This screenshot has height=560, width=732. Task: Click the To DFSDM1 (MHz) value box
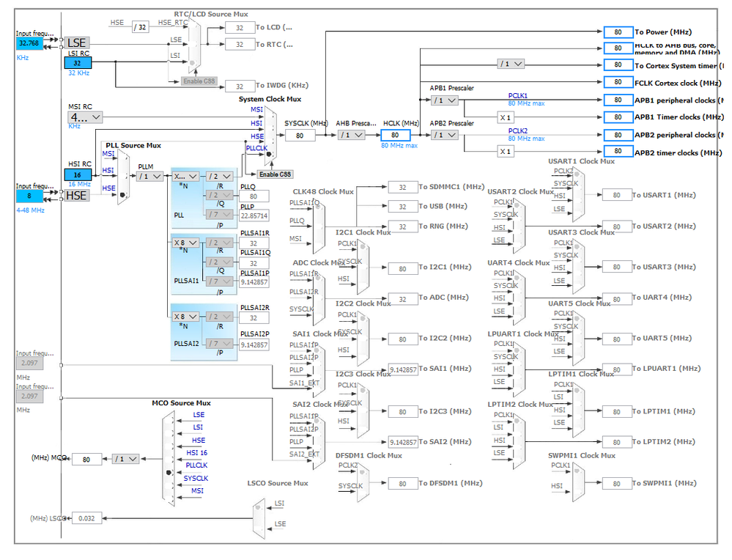[x=402, y=484]
